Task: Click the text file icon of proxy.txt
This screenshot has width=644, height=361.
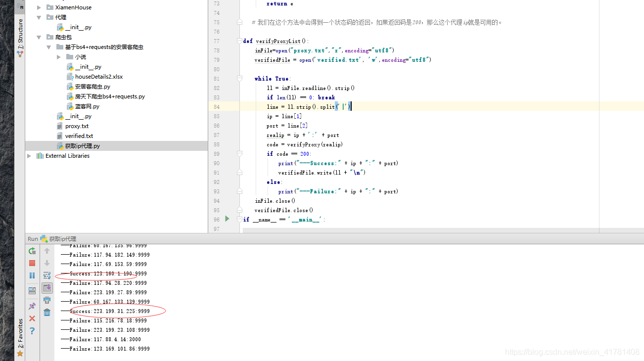Action: (60, 126)
